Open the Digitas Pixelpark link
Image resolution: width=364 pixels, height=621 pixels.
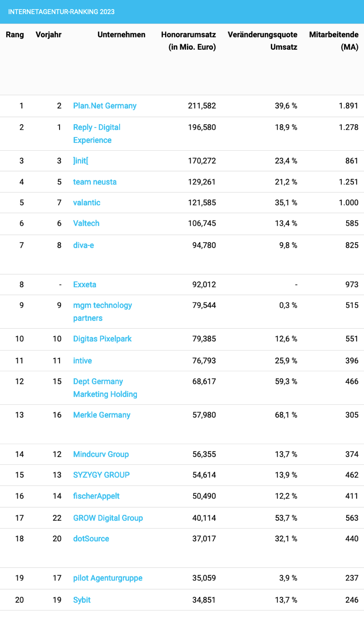(102, 339)
